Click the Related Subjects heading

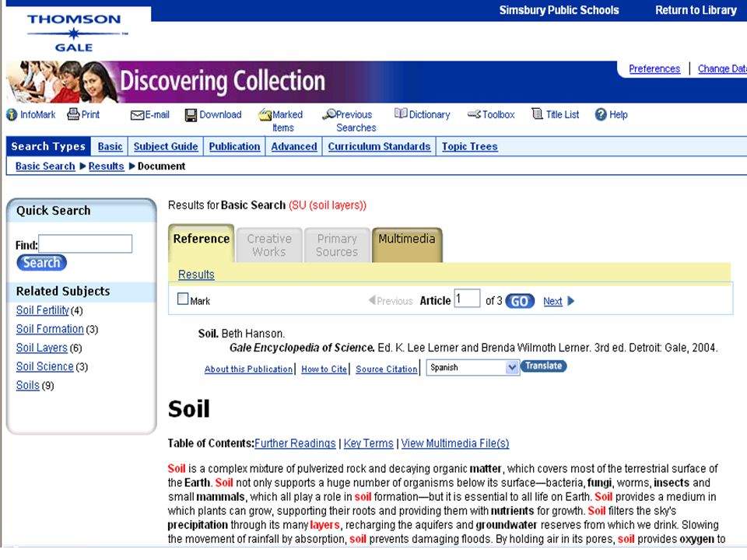tap(63, 291)
